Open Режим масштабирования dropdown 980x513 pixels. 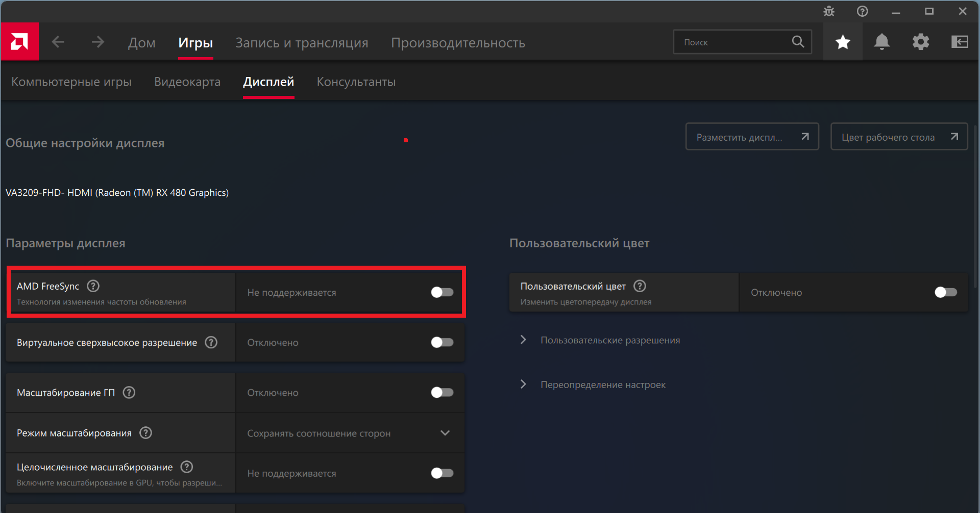[x=350, y=433]
